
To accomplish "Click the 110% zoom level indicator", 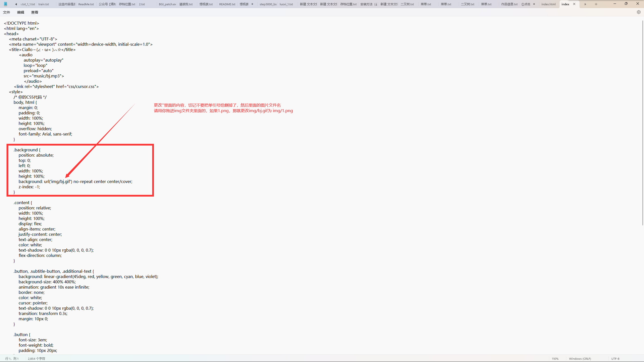I will tap(555, 359).
